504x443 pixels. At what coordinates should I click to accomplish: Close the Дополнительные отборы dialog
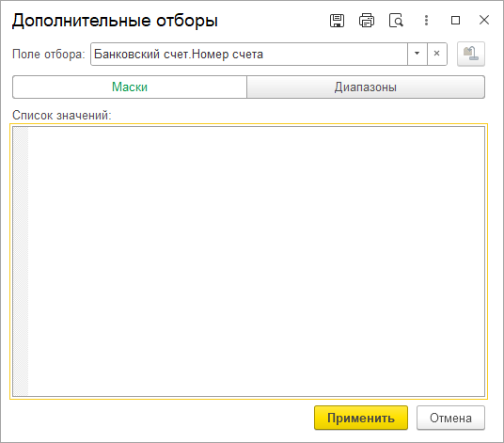point(484,21)
